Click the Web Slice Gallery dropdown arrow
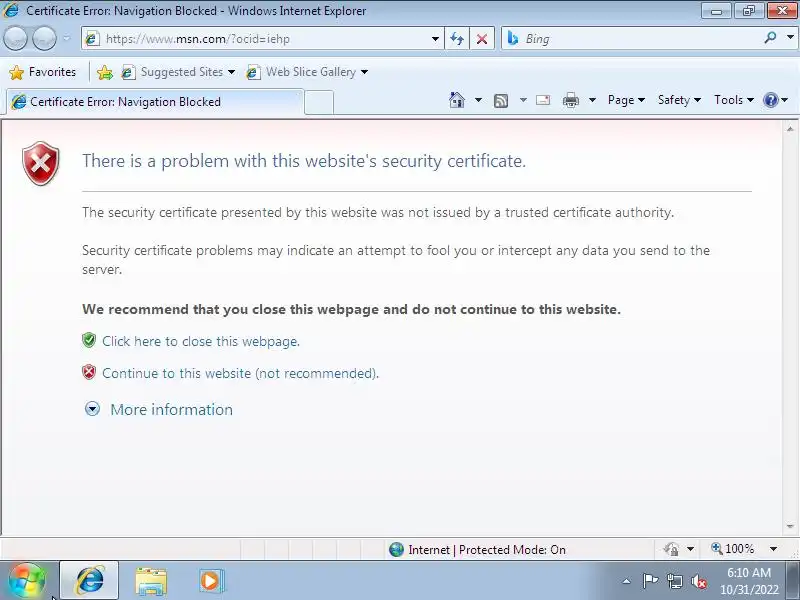Viewport: 800px width, 600px height. point(364,72)
